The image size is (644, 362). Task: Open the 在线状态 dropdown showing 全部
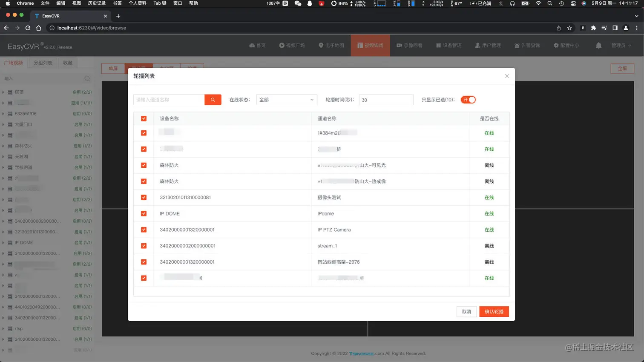coord(287,100)
